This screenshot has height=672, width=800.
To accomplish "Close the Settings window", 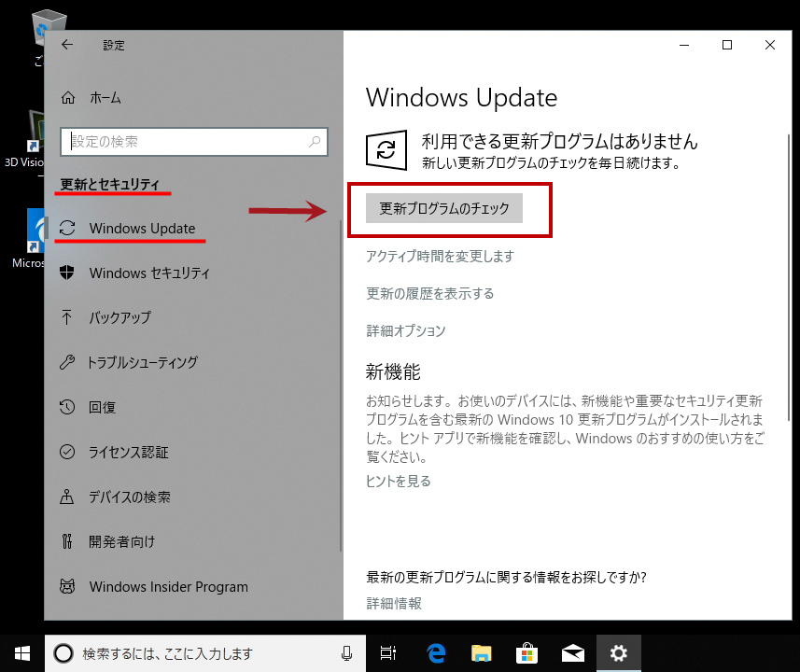I will 770,45.
